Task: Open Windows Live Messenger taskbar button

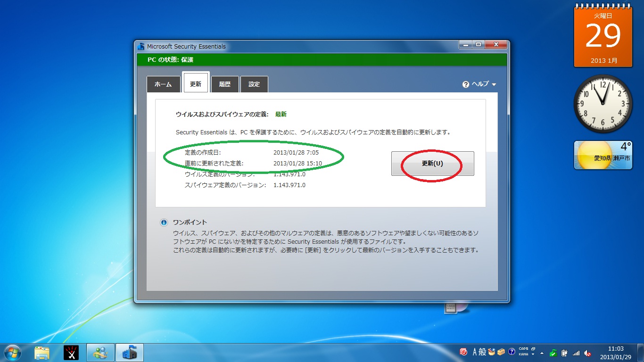Action: [x=100, y=353]
